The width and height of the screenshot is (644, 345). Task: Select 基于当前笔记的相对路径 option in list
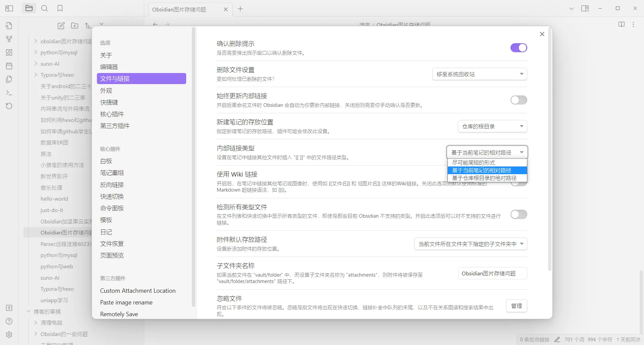(x=487, y=170)
